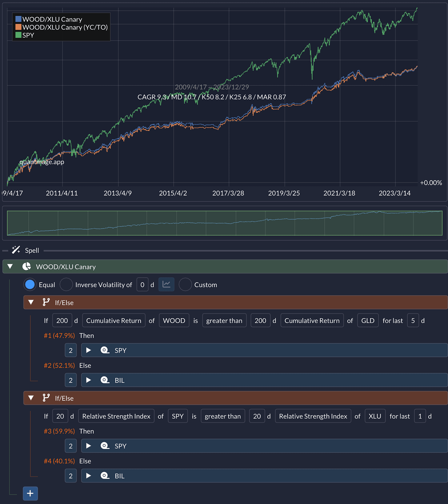Click the branch icon of the second If/Else block

[x=46, y=398]
